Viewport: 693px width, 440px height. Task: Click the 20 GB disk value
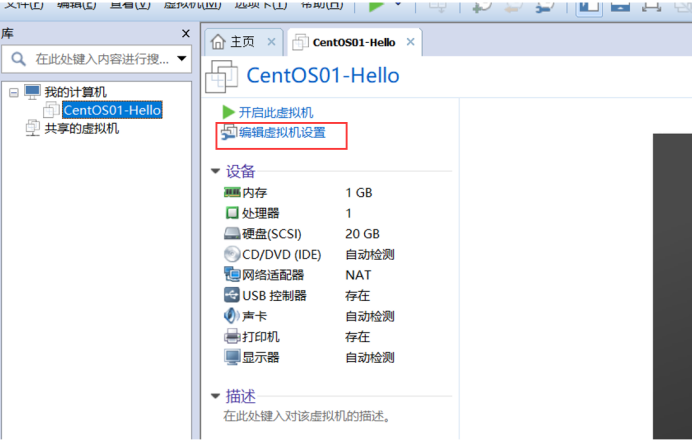tap(362, 234)
